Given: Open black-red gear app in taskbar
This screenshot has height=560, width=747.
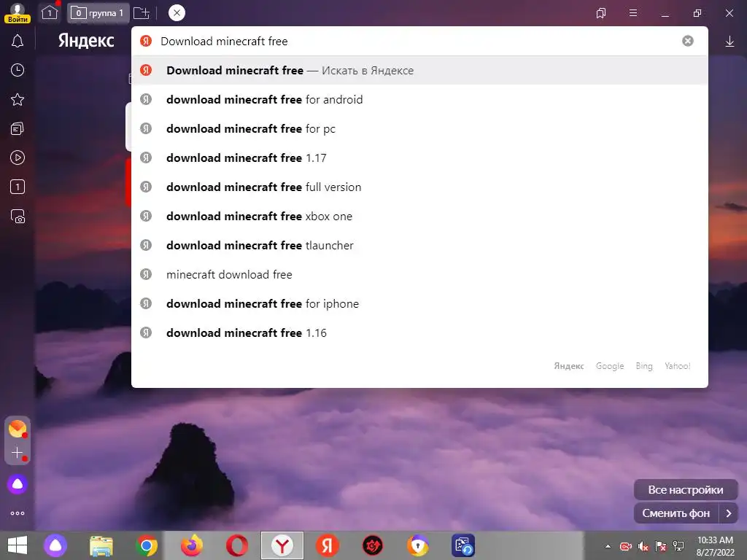Looking at the screenshot, I should 373,545.
